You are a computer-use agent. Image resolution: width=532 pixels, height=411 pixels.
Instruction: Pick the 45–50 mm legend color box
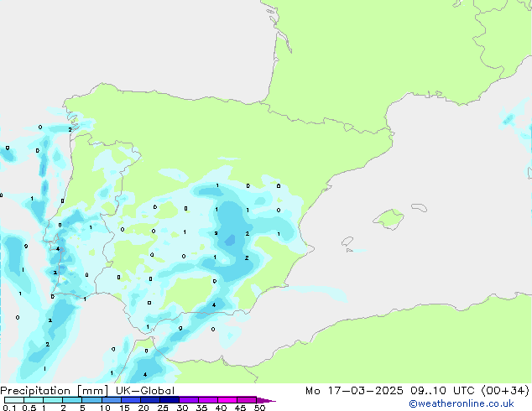point(247,400)
